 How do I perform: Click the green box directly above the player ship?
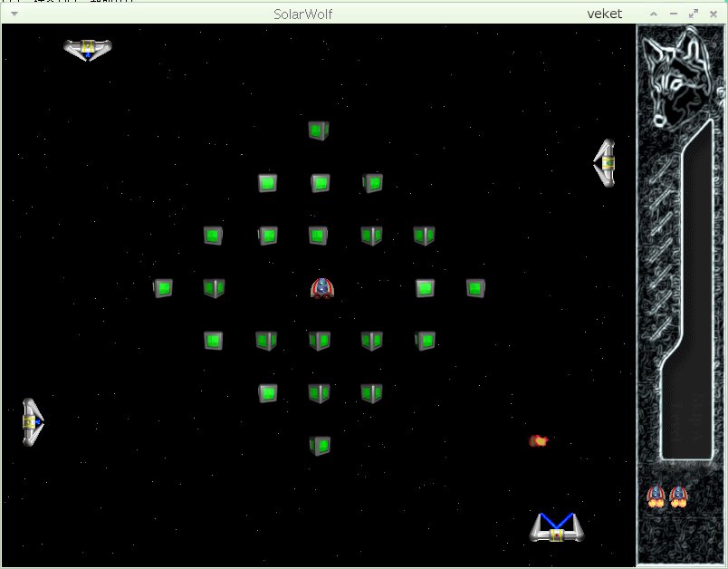(x=319, y=236)
